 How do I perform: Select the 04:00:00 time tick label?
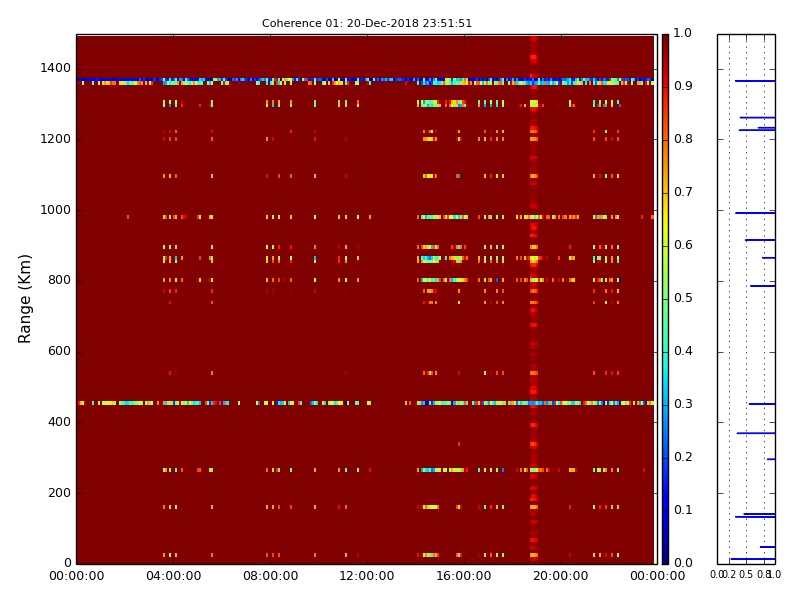pyautogui.click(x=173, y=576)
